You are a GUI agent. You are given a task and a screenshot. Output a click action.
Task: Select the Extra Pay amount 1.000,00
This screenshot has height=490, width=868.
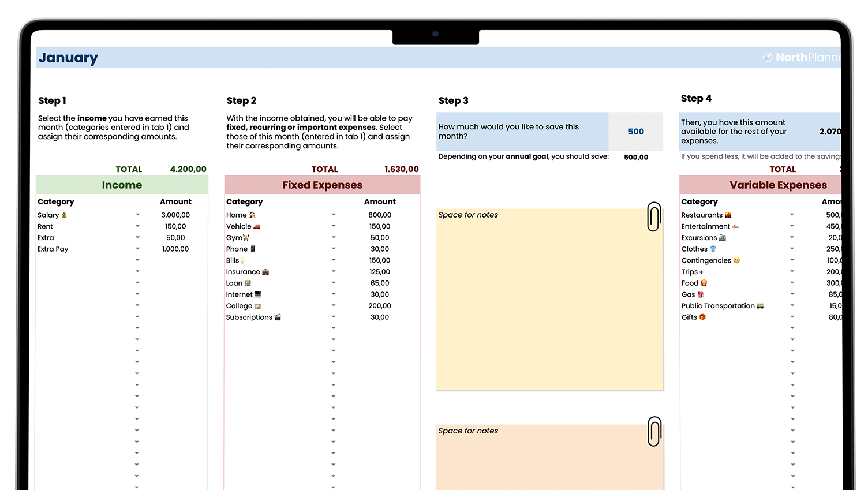pos(175,249)
